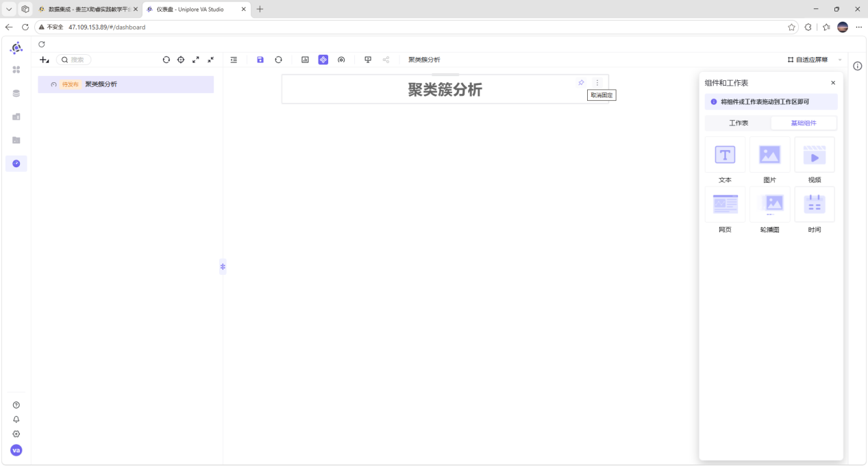Toggle the pin icon on title widget
Screen dimensions: 868x466
pyautogui.click(x=581, y=83)
